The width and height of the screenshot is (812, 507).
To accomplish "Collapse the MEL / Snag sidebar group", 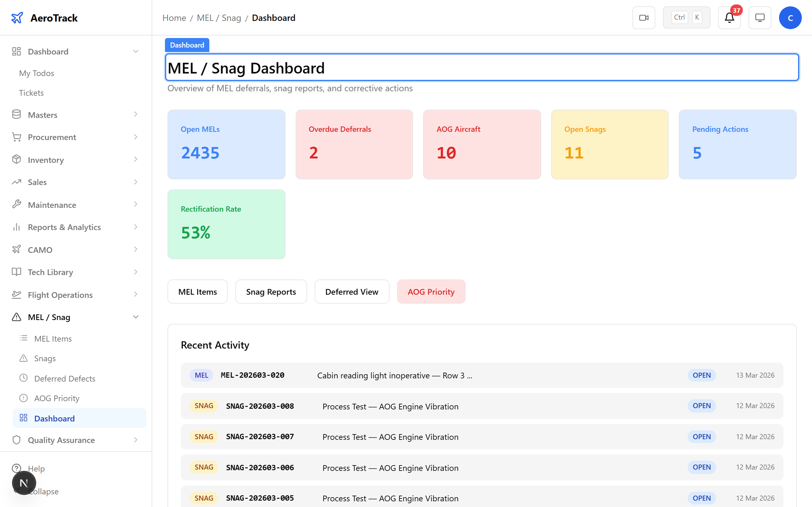I will click(x=136, y=317).
